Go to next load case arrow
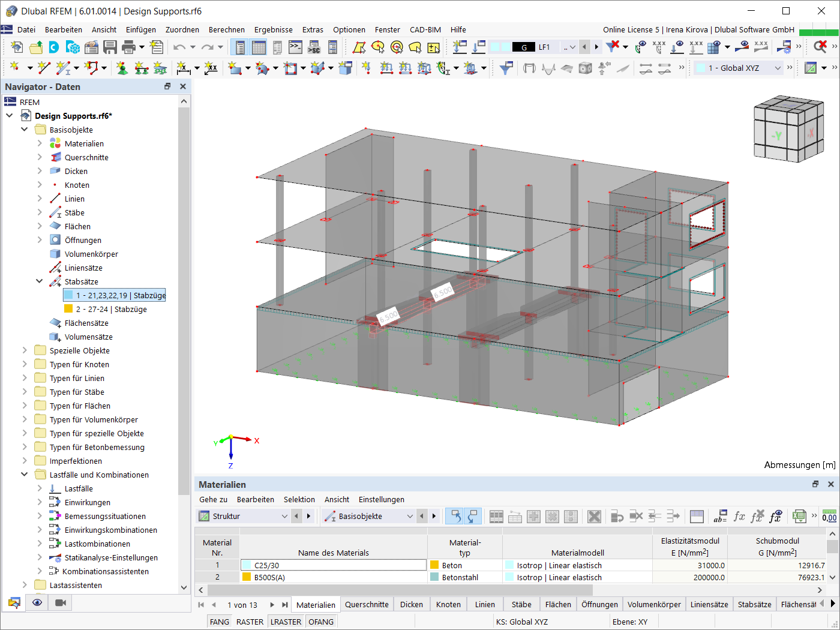The height and width of the screenshot is (630, 840). (x=596, y=47)
